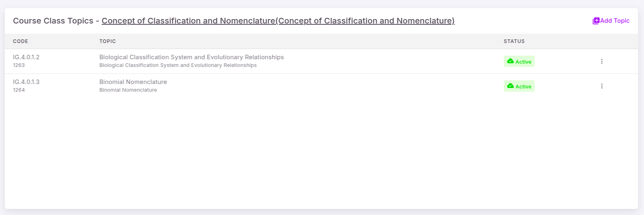
Task: Click Course Class Topics heading text
Action: tap(53, 21)
